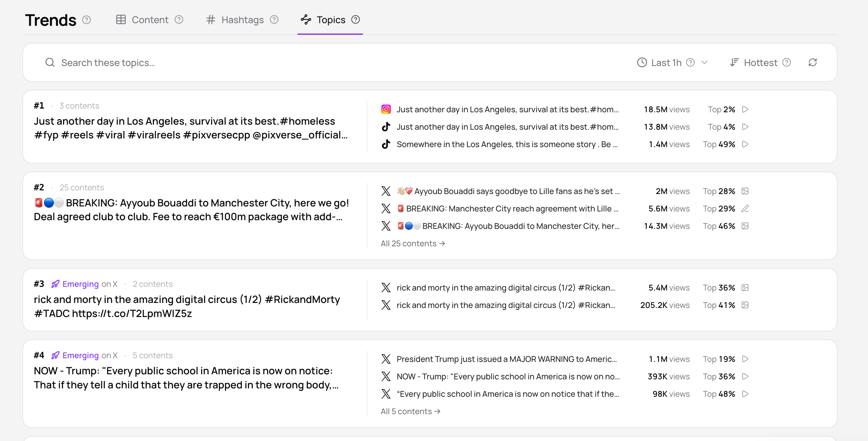Open topic #1 Just another day in Los Angeles

(191, 128)
